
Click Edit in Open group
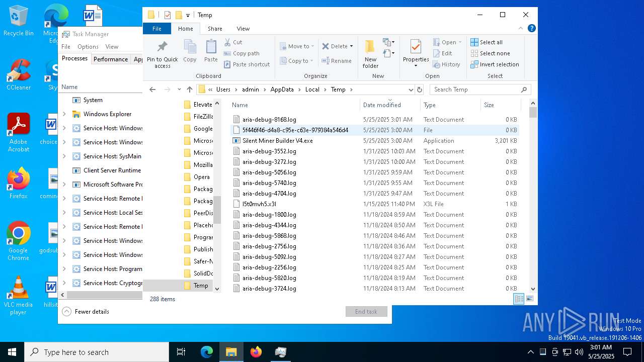442,53
